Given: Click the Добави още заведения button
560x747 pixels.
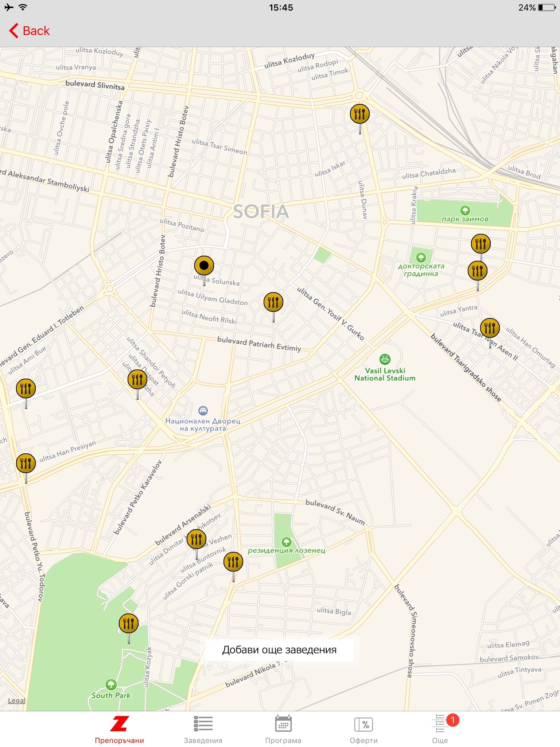Looking at the screenshot, I should tap(279, 650).
